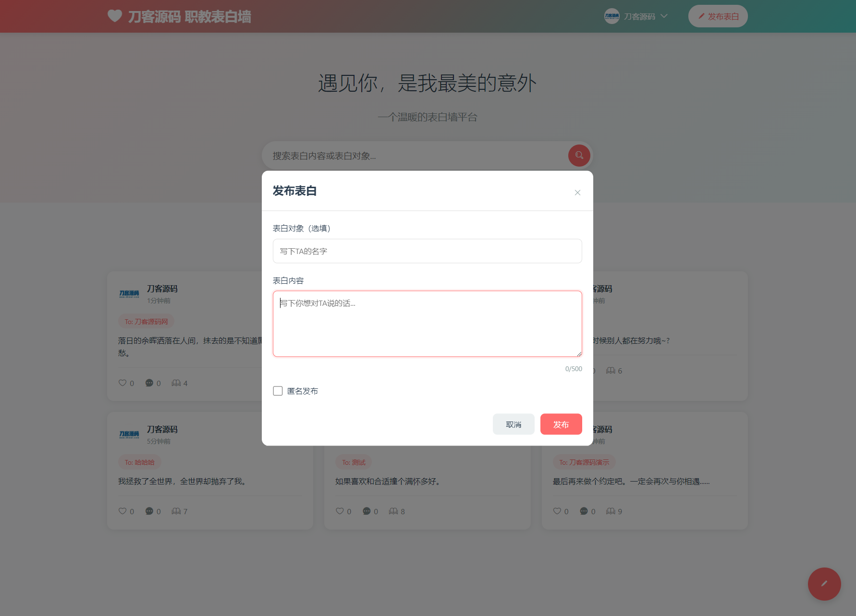Click the 刀客源码 avatar logo in header
Screen dimensions: 856x616
tap(611, 16)
